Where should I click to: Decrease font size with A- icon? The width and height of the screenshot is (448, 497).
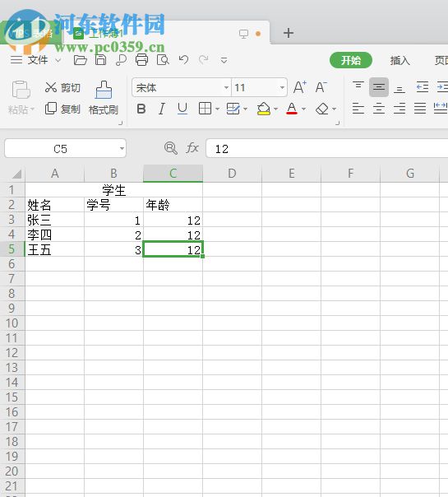coord(321,87)
